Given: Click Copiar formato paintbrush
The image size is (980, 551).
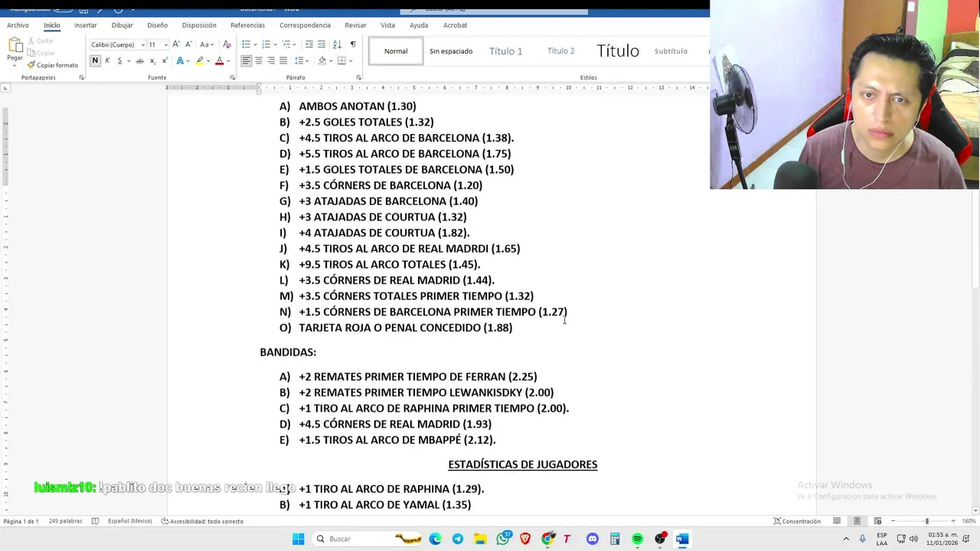Looking at the screenshot, I should click(x=53, y=65).
